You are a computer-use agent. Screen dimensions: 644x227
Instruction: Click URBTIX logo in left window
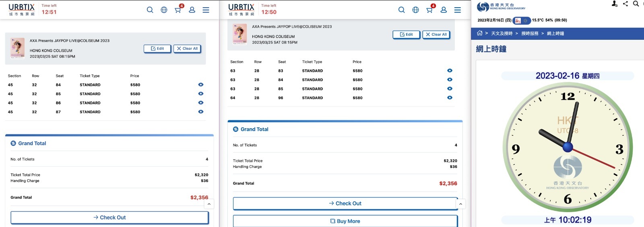pos(22,10)
